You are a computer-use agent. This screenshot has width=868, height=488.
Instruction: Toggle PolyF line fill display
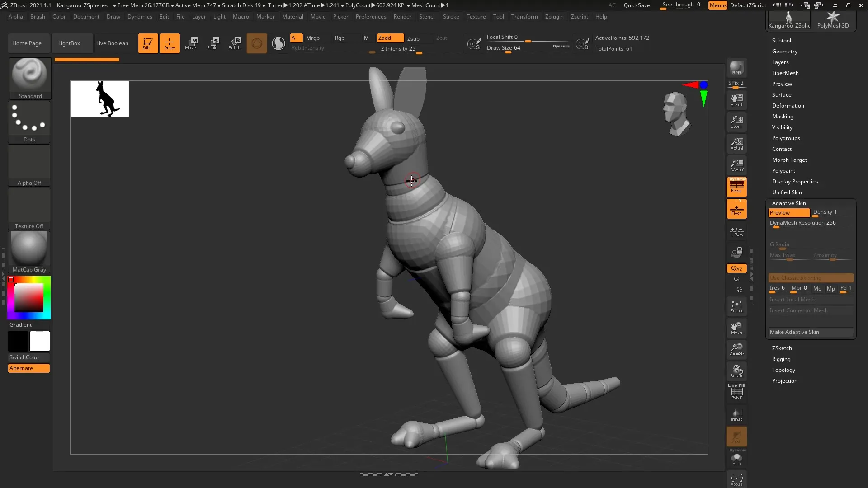tap(736, 392)
